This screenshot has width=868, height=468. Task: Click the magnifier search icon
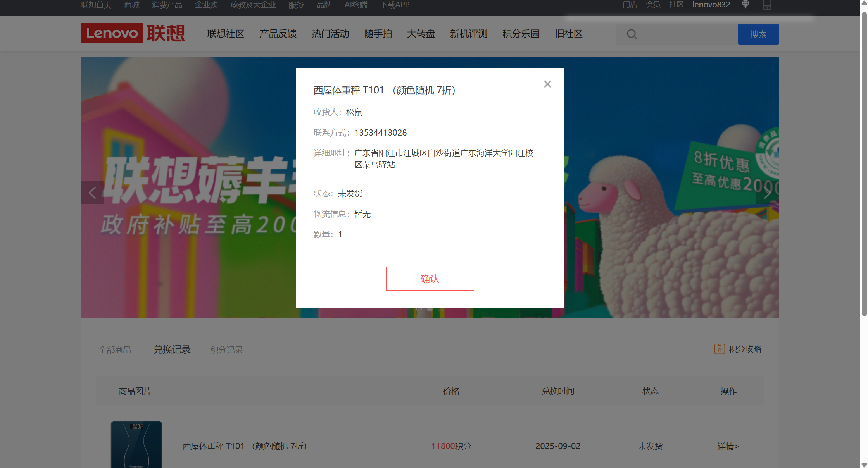click(x=632, y=34)
